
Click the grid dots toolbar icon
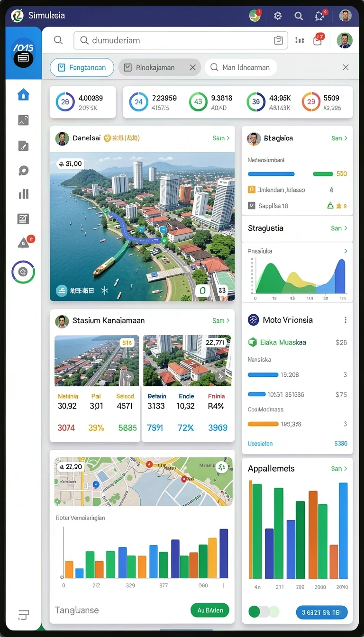point(300,40)
